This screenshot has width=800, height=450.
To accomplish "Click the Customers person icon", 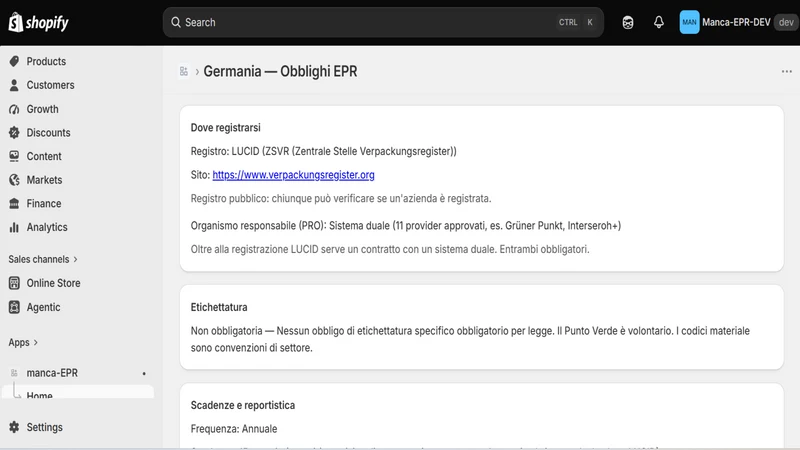I will 14,85.
